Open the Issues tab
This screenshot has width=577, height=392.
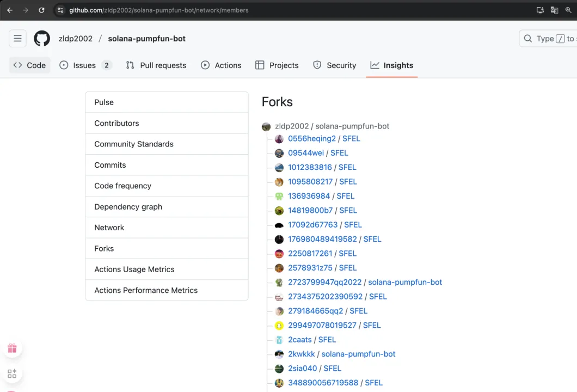[x=85, y=65]
